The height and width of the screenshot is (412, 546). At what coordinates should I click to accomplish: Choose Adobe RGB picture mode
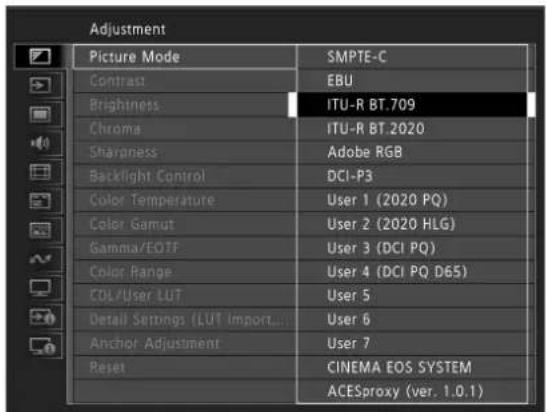pos(413,152)
